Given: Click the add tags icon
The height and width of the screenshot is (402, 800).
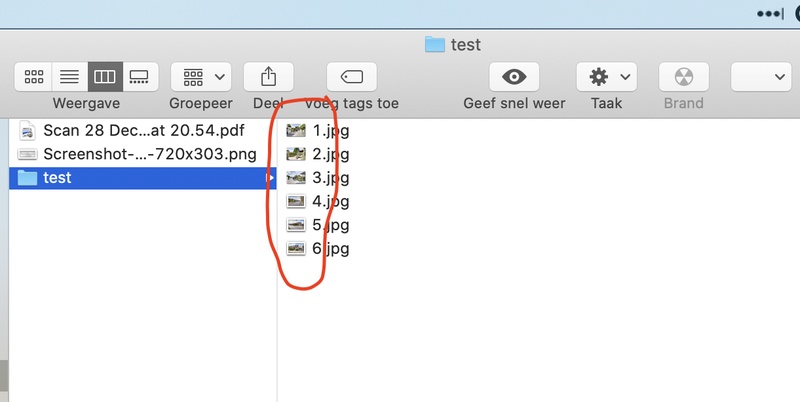Looking at the screenshot, I should pyautogui.click(x=352, y=76).
